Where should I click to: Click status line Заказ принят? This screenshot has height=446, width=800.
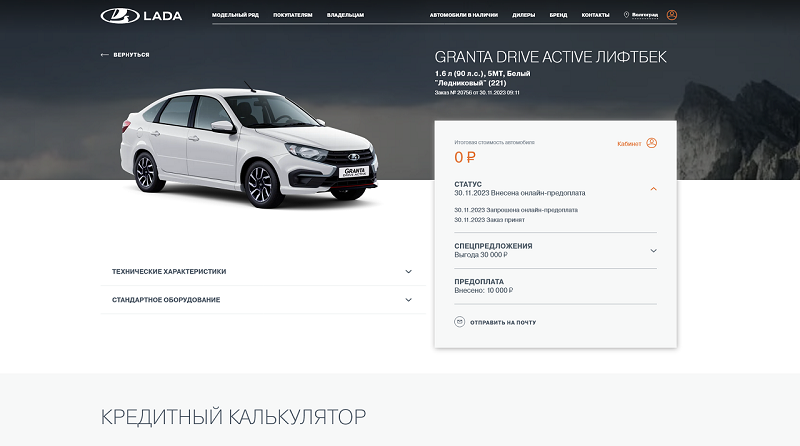point(489,220)
